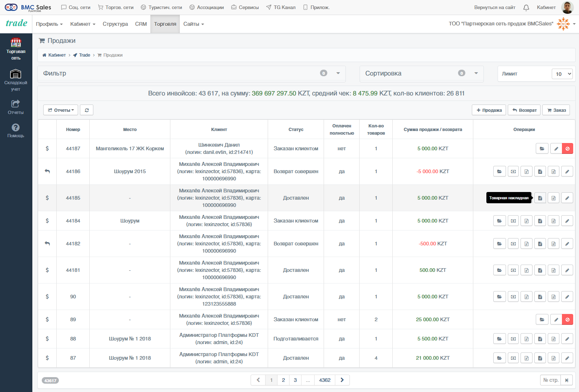This screenshot has width=579, height=392.
Task: Expand the Фильтр panel
Action: coord(338,73)
